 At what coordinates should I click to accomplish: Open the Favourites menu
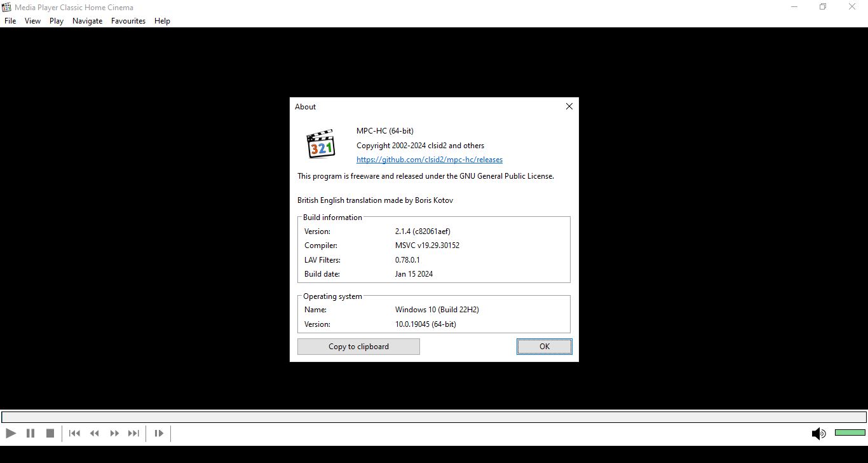tap(128, 21)
